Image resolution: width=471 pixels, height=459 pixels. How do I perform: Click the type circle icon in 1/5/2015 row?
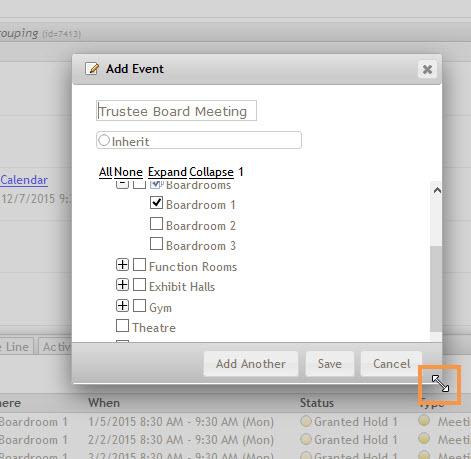tap(424, 421)
